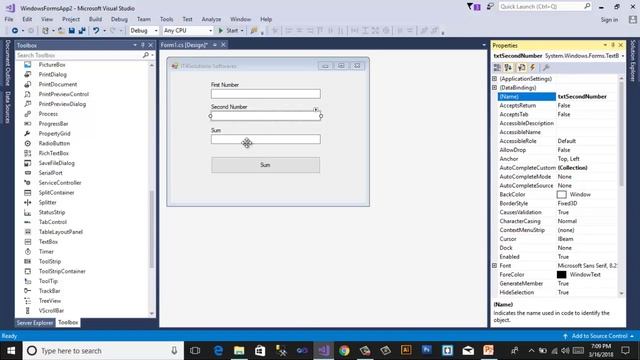Viewport: 640px width, 360px height.
Task: Click the Sum text box on form
Action: pyautogui.click(x=266, y=139)
